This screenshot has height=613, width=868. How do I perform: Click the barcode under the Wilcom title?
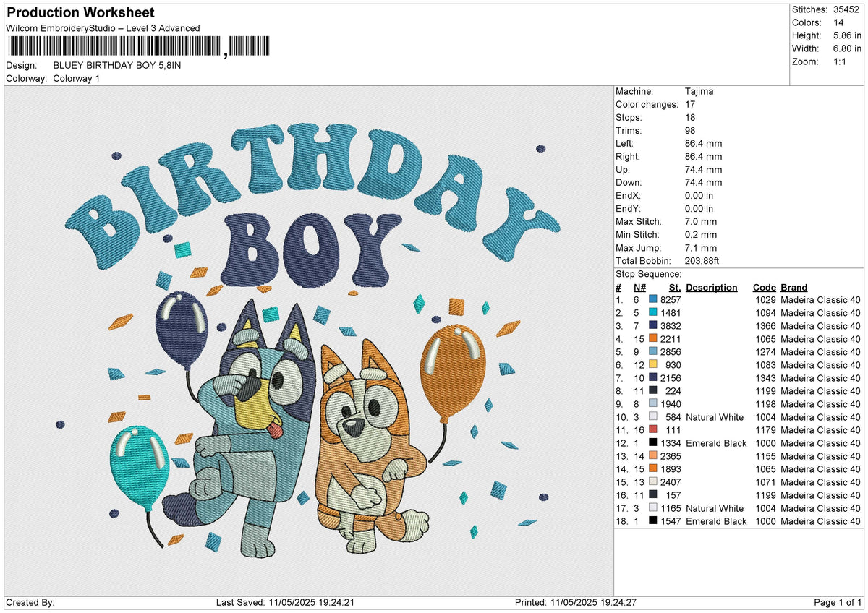point(138,46)
